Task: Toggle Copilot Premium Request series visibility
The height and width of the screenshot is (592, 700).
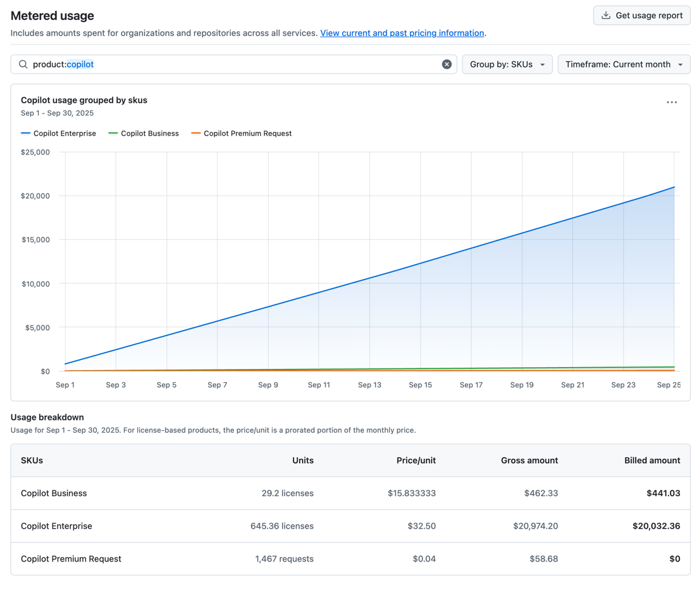Action: (x=241, y=133)
